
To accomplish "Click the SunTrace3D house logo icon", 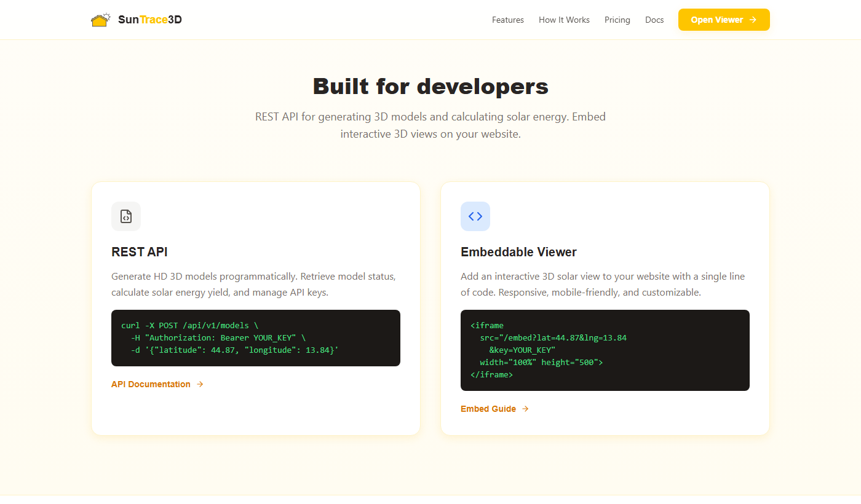I will (101, 20).
